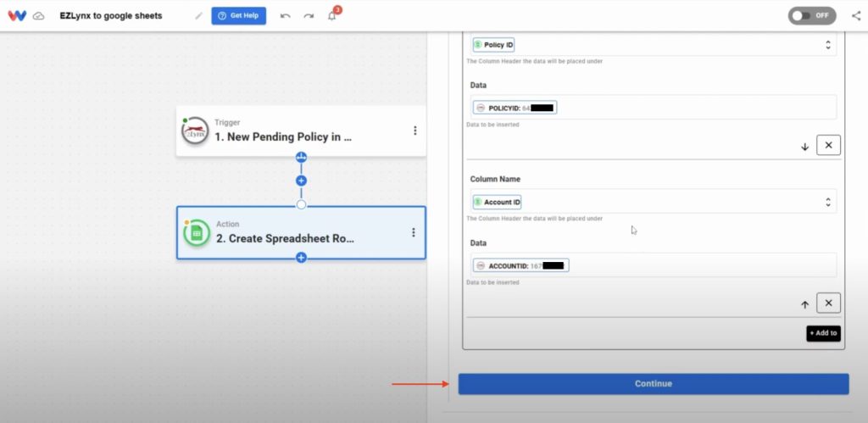This screenshot has width=868, height=423.
Task: Click the POLICYID data field
Action: click(654, 108)
